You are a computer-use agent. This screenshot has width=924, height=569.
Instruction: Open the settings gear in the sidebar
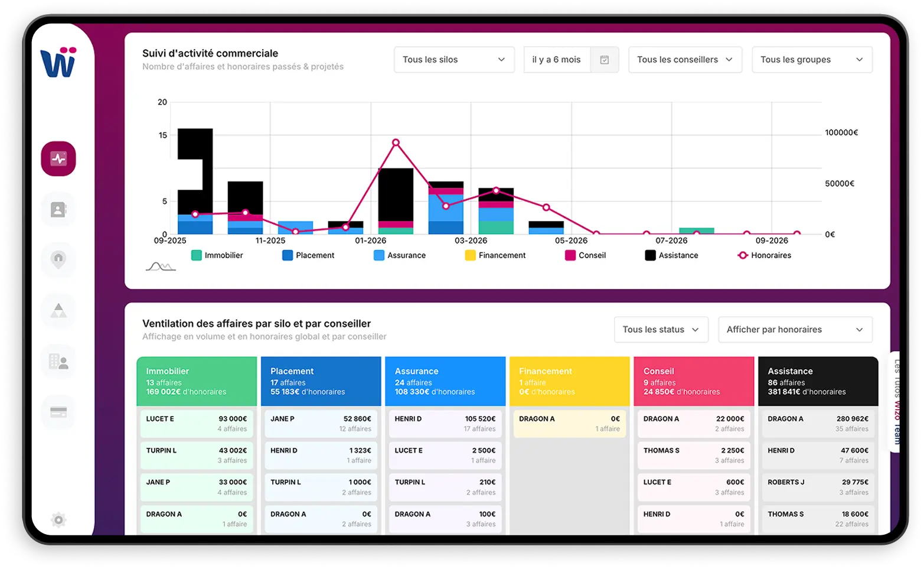(x=58, y=520)
